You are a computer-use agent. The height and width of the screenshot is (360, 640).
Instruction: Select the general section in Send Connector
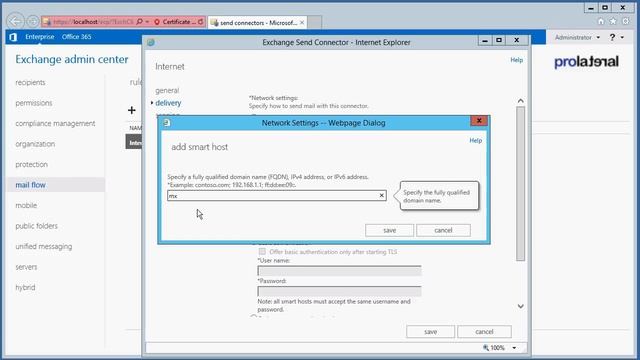pos(167,90)
